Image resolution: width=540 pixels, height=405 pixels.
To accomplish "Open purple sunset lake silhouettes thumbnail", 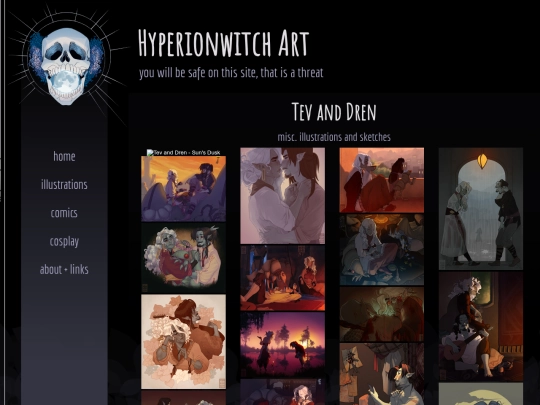I will [x=282, y=345].
